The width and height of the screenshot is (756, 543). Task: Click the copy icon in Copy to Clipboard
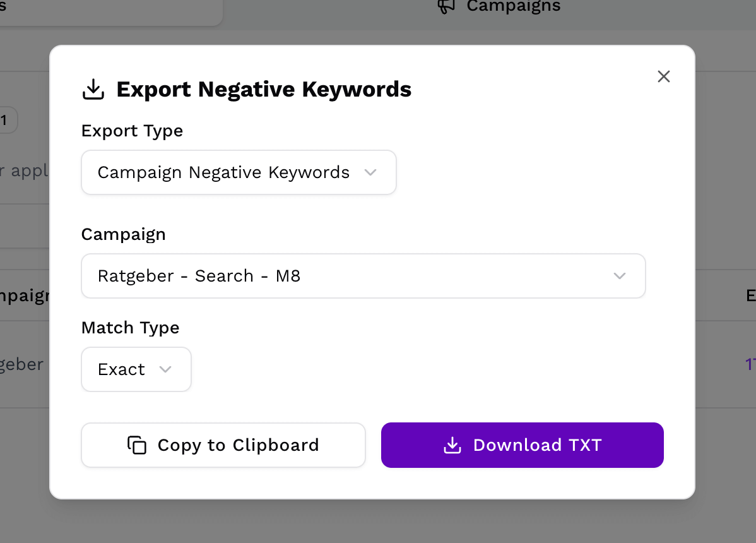pos(137,445)
